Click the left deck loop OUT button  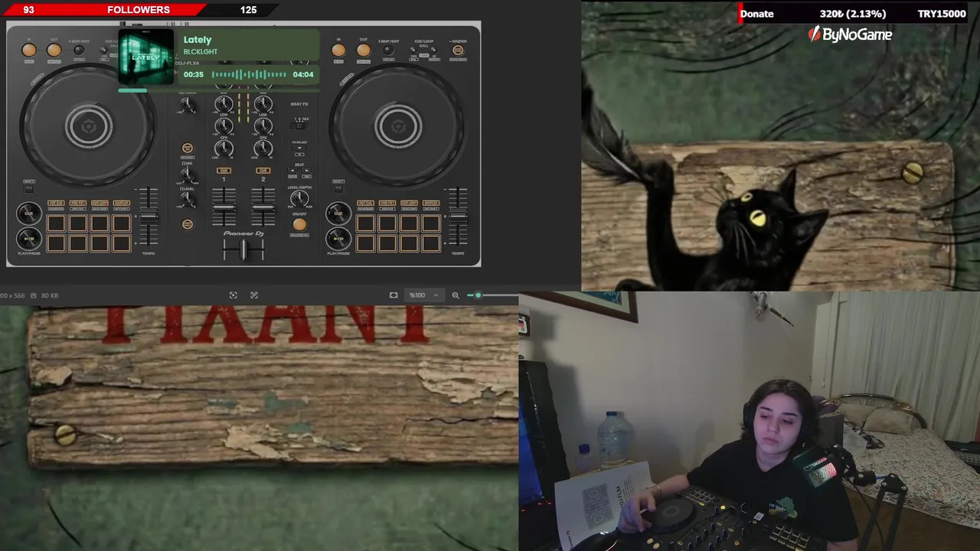pyautogui.click(x=54, y=51)
